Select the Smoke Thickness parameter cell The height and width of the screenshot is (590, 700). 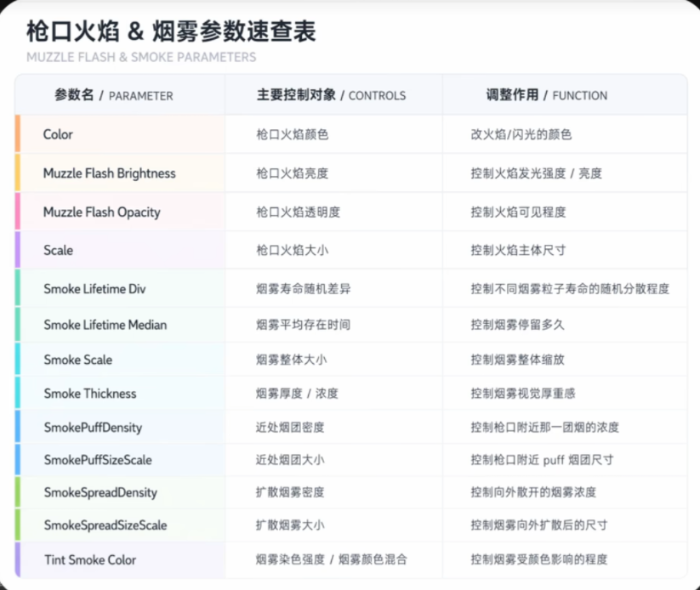point(120,393)
